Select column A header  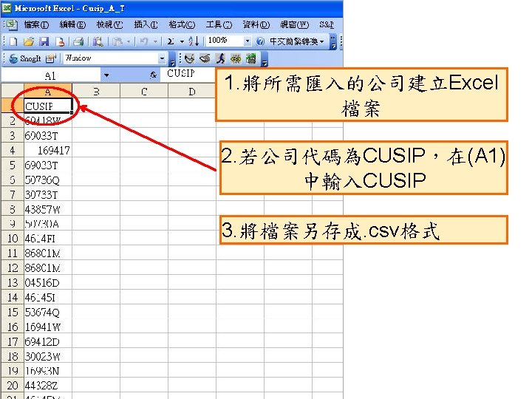48,91
